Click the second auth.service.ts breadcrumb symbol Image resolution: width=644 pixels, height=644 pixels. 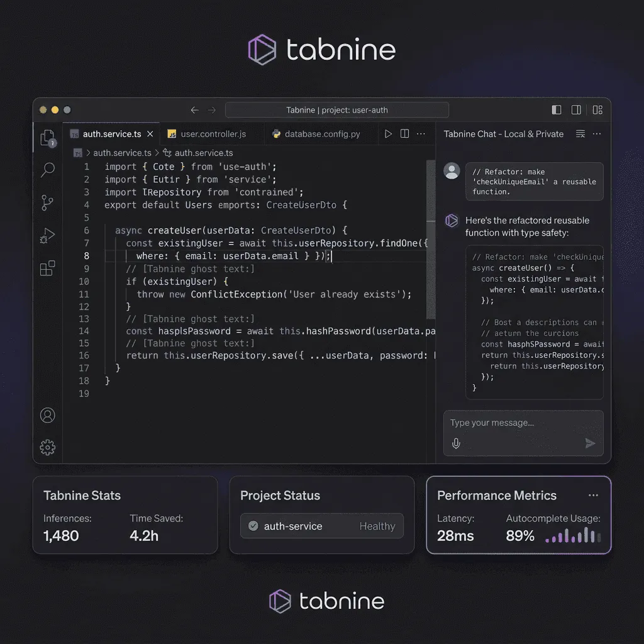(203, 153)
